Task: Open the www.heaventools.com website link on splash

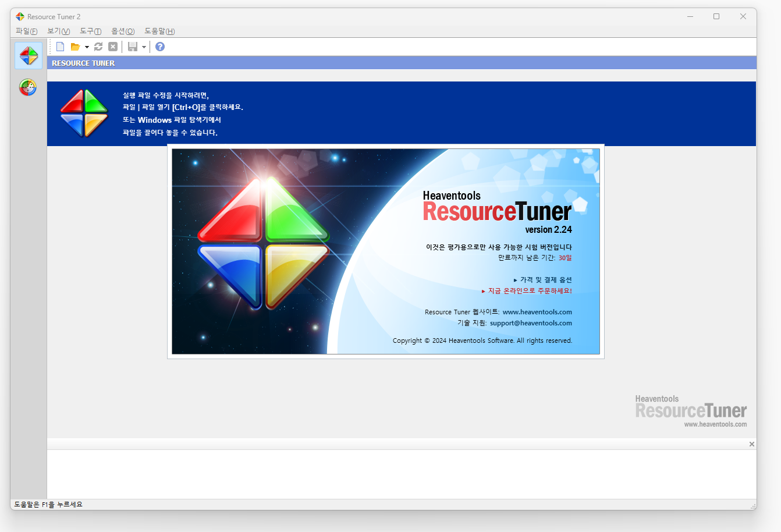Action: [x=537, y=312]
